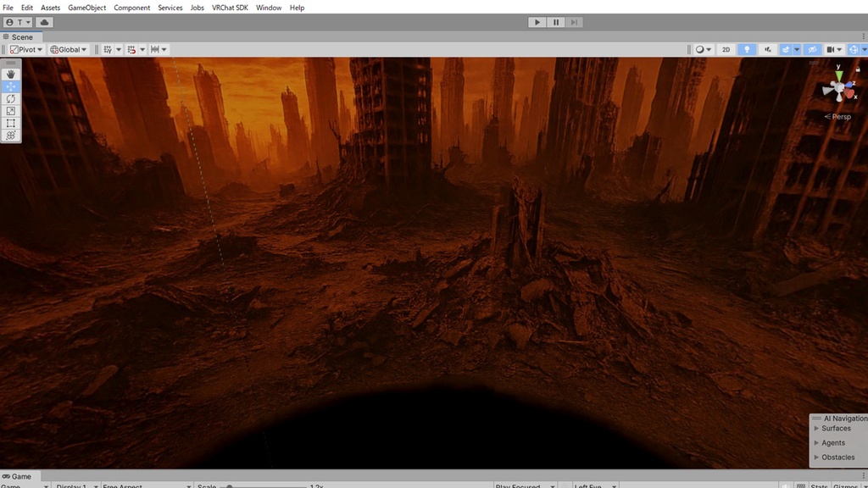The height and width of the screenshot is (488, 868).
Task: Toggle scene visibility hidden-eye button
Action: 812,50
